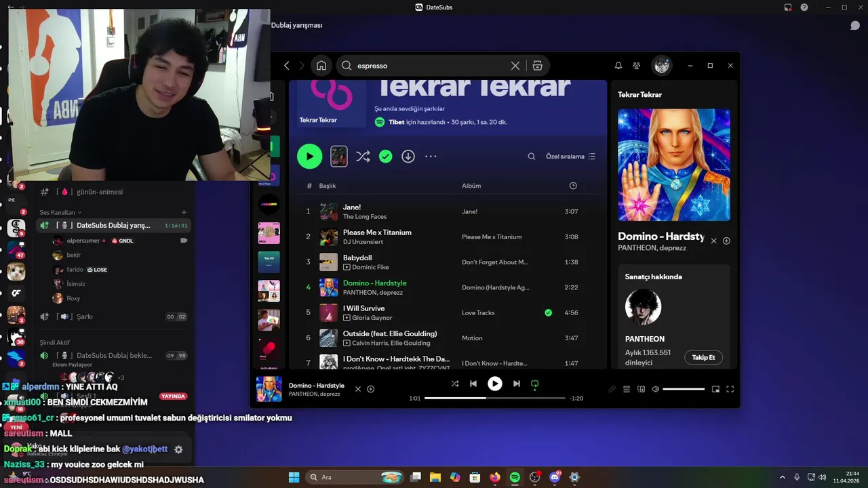Screen dimensions: 868x488
Task: Seek on the song progress bar
Action: 495,399
